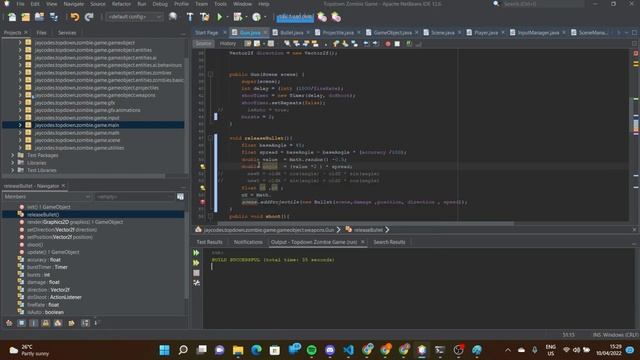
Task: Expand the Libraries node
Action: pos(12,163)
